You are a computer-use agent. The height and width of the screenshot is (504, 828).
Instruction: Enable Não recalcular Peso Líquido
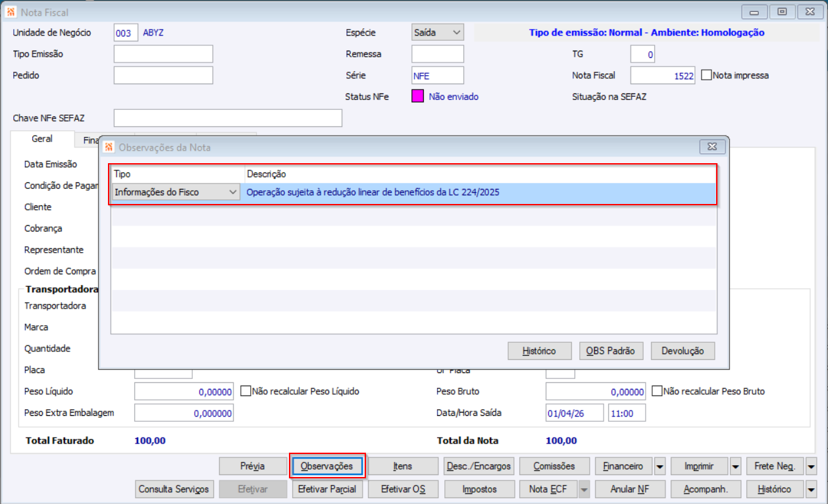tap(246, 391)
